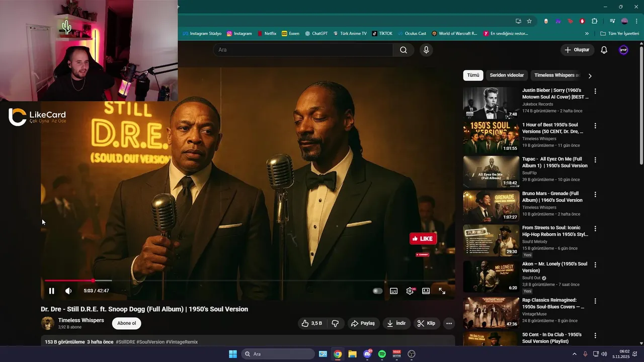Click the İndir download button
Image resolution: width=644 pixels, height=362 pixels.
pos(396,323)
